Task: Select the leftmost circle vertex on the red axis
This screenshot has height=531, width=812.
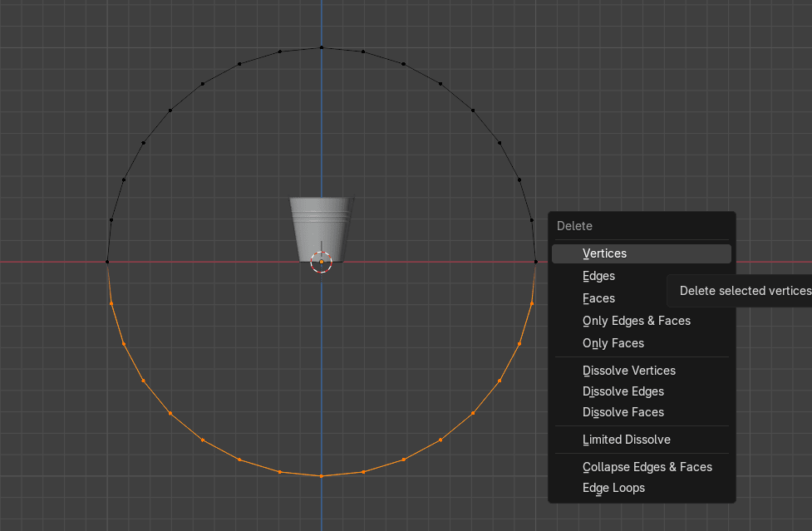Action: 107,262
